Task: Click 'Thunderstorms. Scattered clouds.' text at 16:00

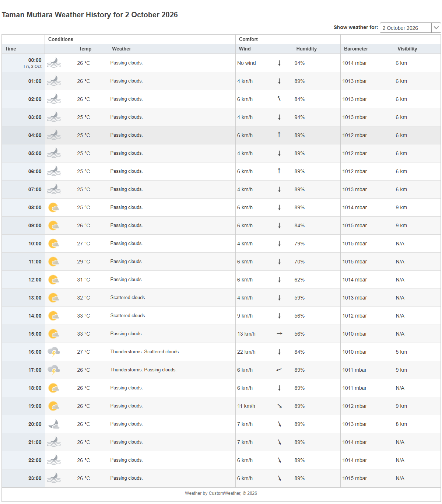Action: 145,352
